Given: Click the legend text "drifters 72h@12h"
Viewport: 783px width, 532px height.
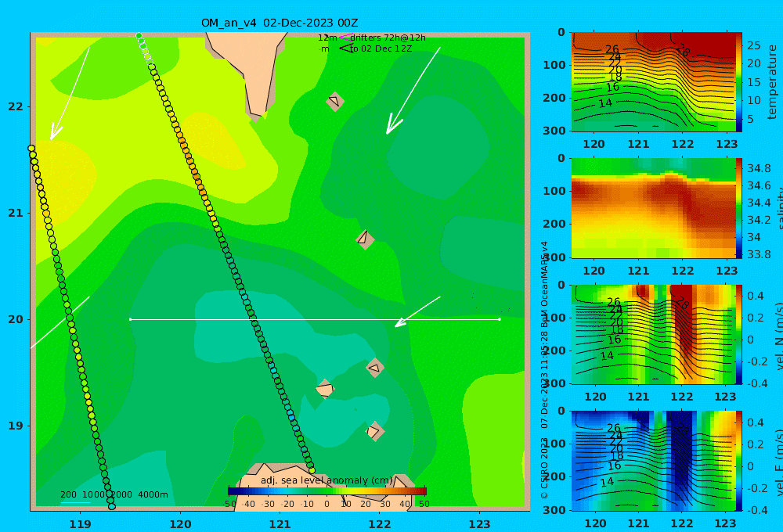Looking at the screenshot, I should (x=388, y=38).
